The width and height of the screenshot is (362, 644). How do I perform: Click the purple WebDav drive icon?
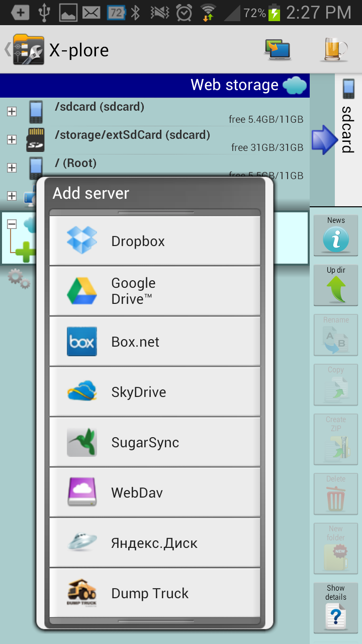coord(82,492)
